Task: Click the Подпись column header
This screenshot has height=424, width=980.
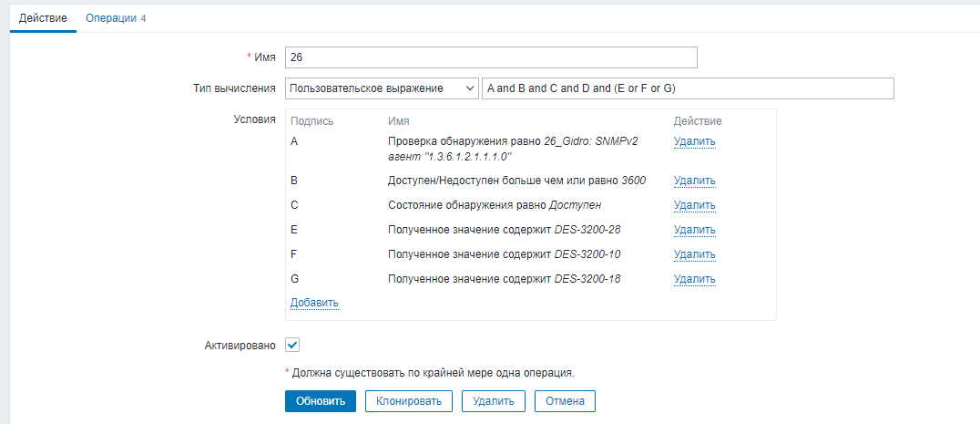Action: [311, 121]
